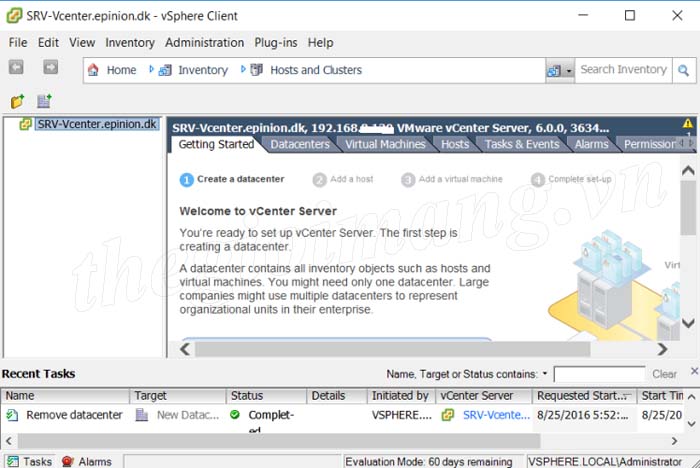Switch to the Permissions tab
The image size is (700, 468).
[x=650, y=144]
